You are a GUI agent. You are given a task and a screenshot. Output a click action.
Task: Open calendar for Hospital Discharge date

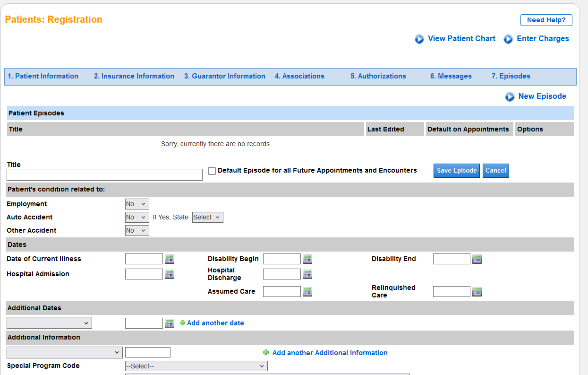(x=307, y=274)
